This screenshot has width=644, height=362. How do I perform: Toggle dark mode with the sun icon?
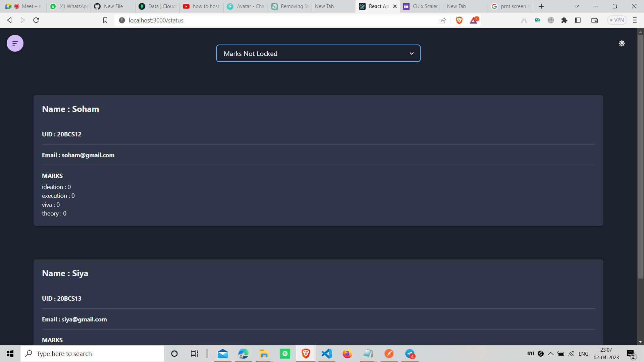click(622, 43)
